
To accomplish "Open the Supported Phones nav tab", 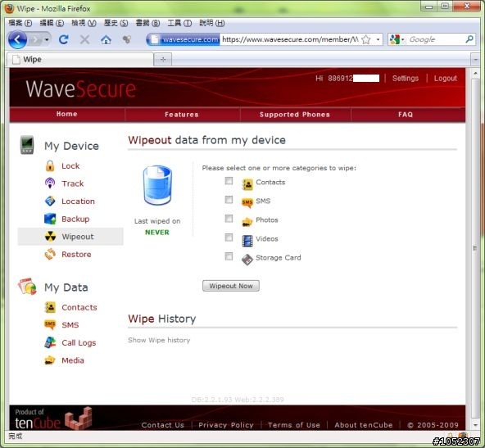I will (295, 115).
